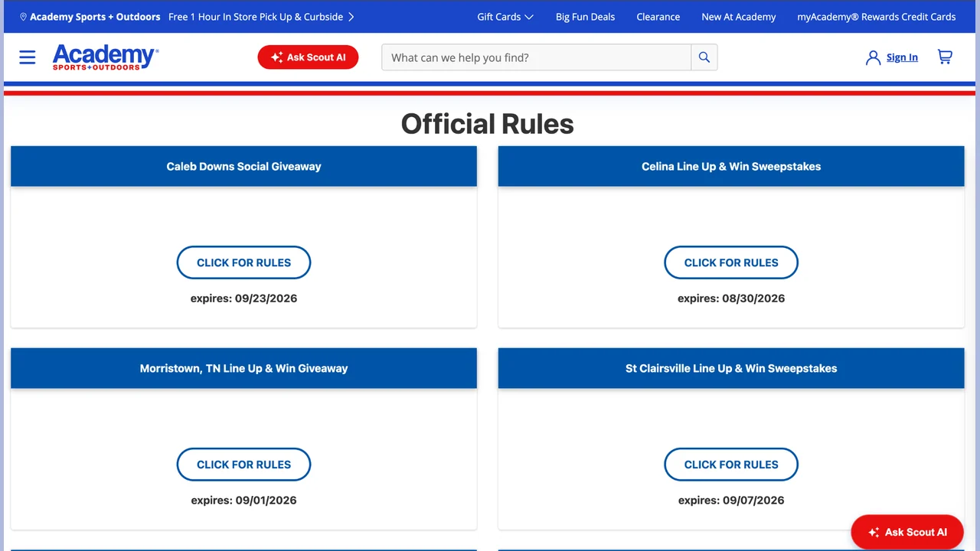Expand the Gift Cards dropdown
980x551 pixels.
click(505, 17)
